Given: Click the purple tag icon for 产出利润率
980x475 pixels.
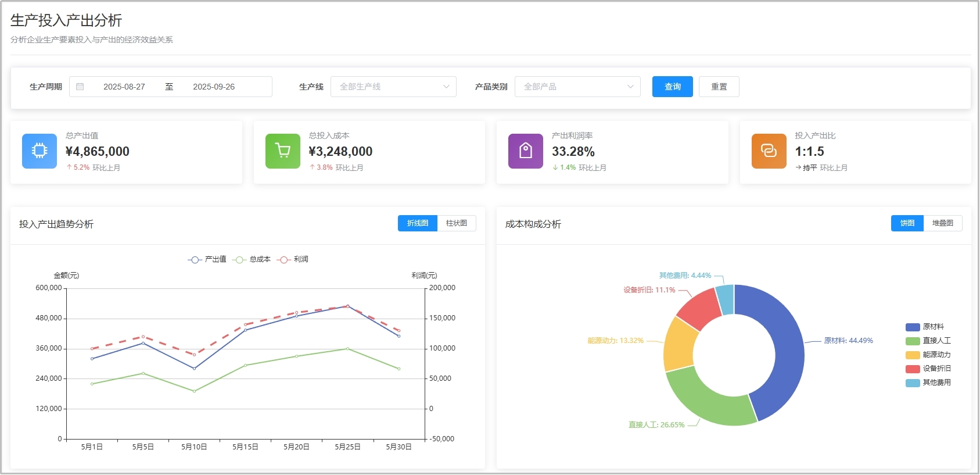Looking at the screenshot, I should 525,151.
